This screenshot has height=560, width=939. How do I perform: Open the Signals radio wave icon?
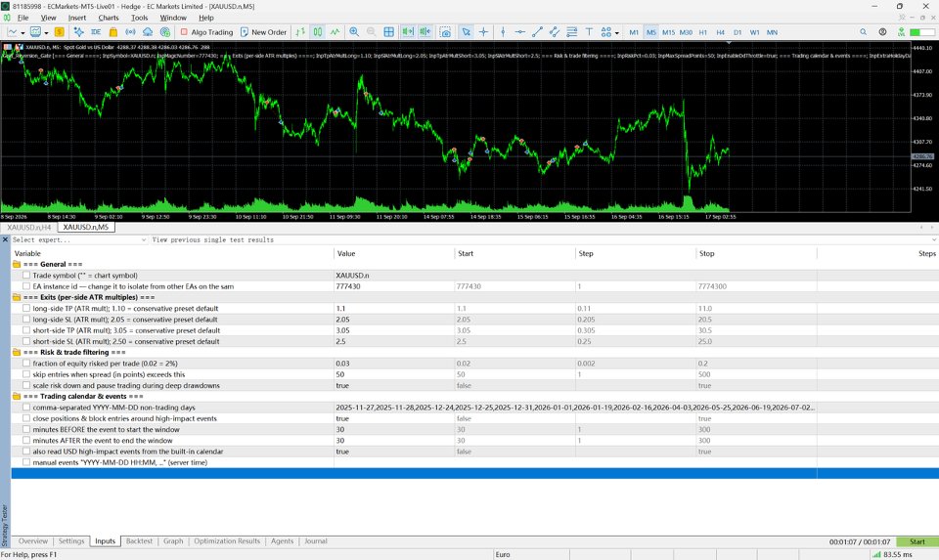[x=130, y=32]
